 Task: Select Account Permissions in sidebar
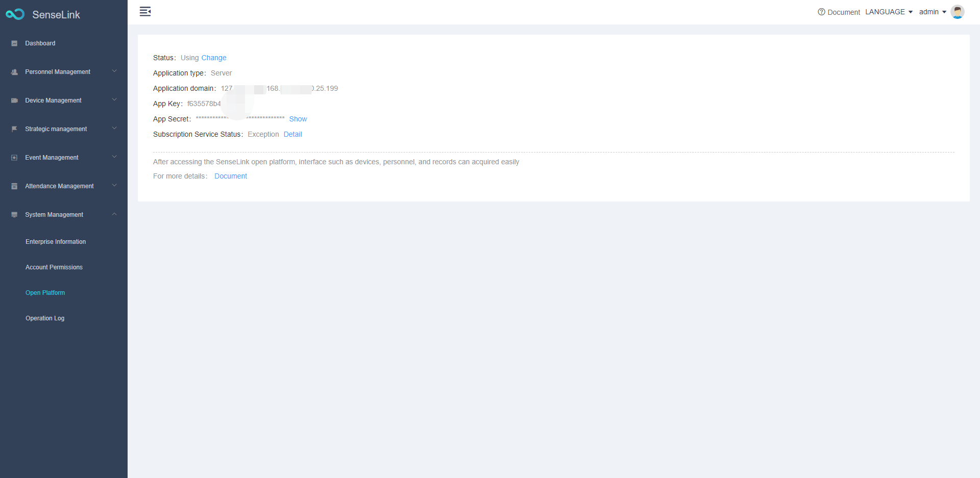click(54, 267)
